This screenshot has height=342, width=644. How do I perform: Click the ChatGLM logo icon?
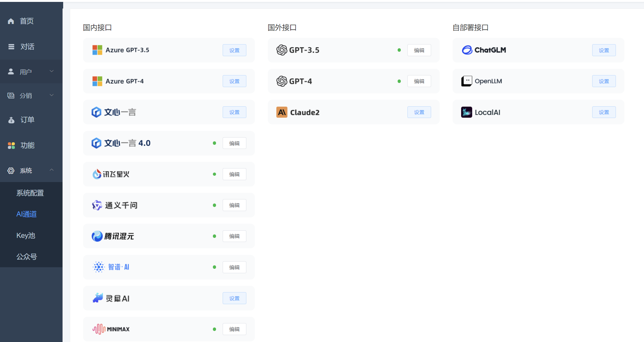(x=467, y=50)
